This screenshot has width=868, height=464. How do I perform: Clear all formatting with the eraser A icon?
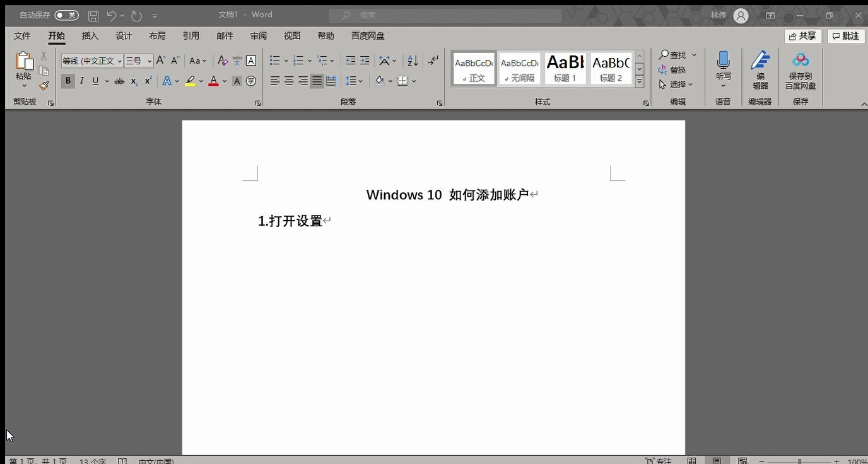(222, 61)
